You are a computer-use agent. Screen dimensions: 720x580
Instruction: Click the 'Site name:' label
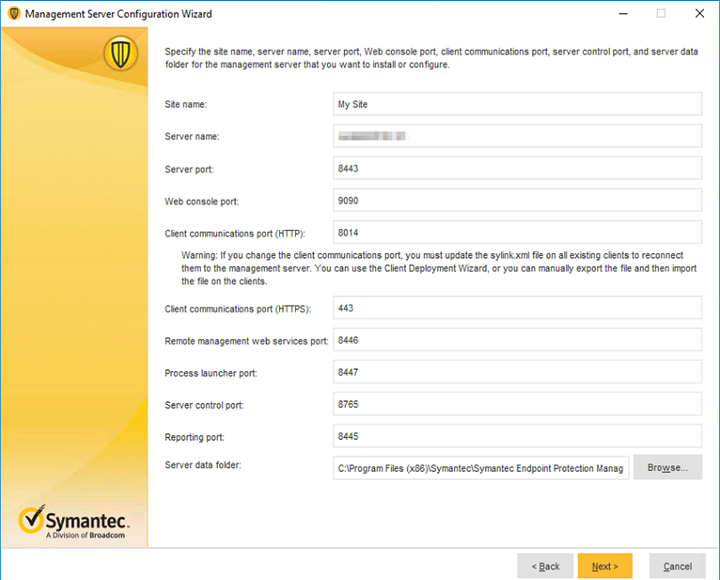click(186, 104)
